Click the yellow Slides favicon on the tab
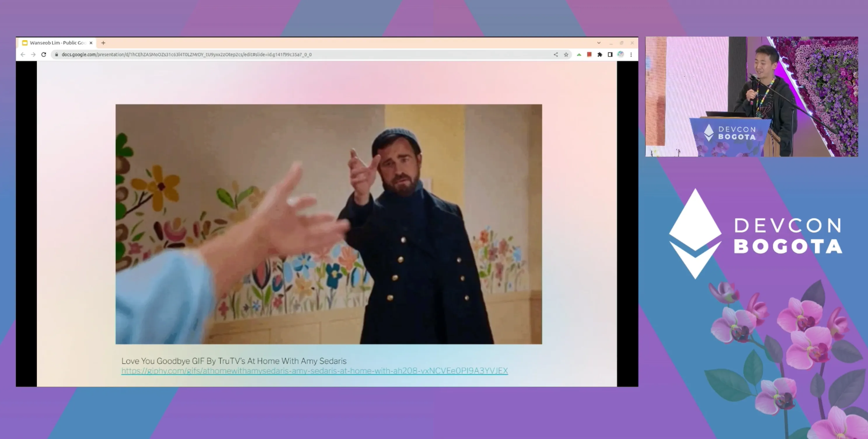The width and height of the screenshot is (868, 439). 25,43
